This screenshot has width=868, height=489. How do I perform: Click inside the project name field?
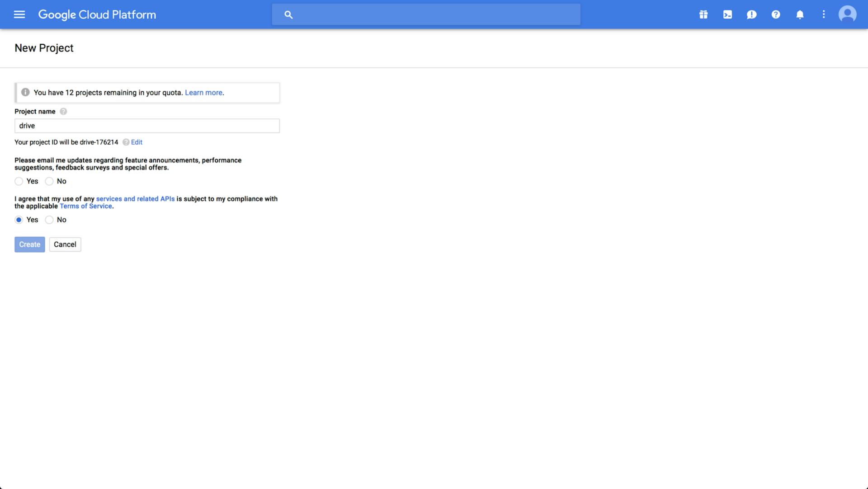[147, 126]
